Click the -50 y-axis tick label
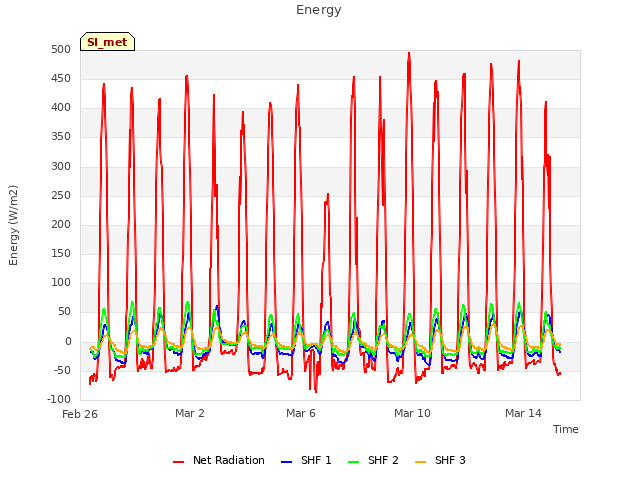 click(62, 371)
